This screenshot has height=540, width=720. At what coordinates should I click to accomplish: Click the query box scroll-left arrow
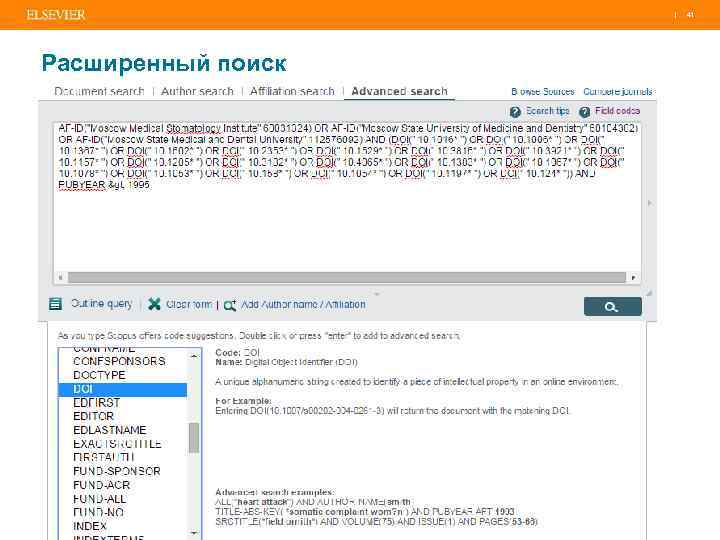[60, 277]
